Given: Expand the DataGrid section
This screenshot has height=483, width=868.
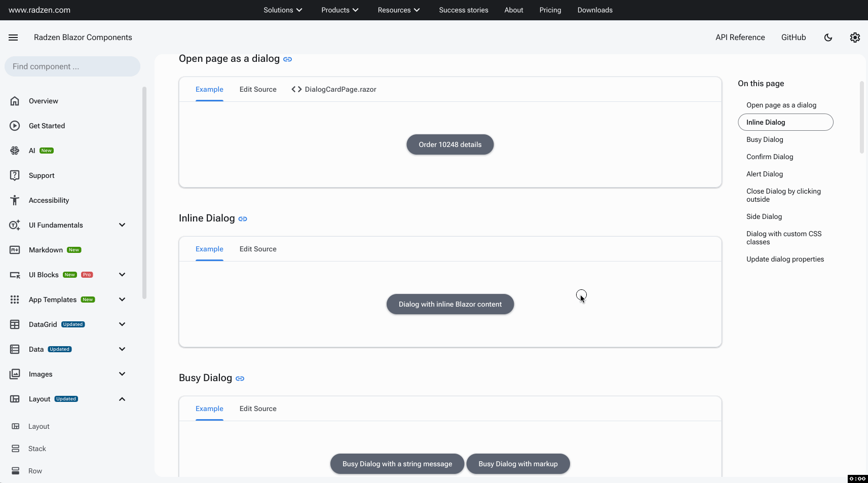Looking at the screenshot, I should point(122,324).
